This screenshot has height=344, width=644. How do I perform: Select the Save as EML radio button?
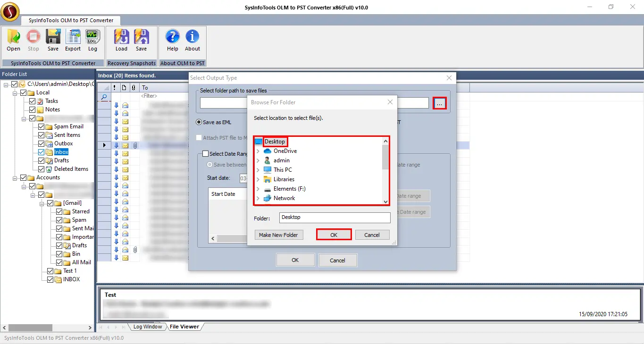click(199, 122)
